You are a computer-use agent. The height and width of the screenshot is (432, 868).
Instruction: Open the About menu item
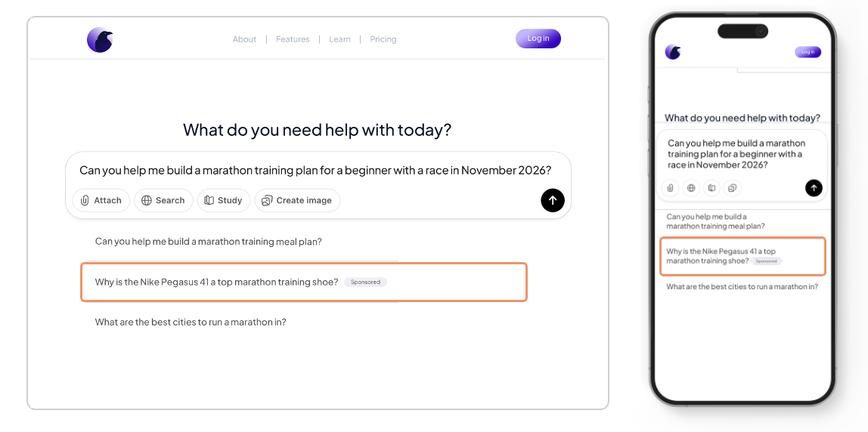244,39
